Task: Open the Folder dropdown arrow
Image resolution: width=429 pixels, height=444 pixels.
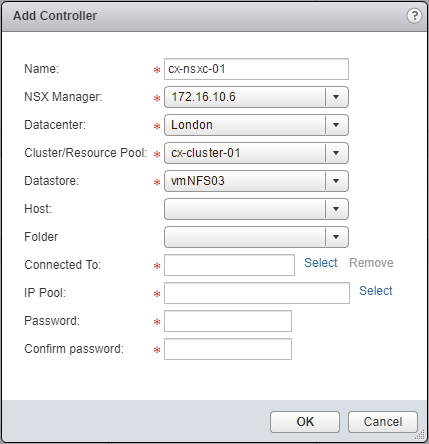Action: (336, 237)
